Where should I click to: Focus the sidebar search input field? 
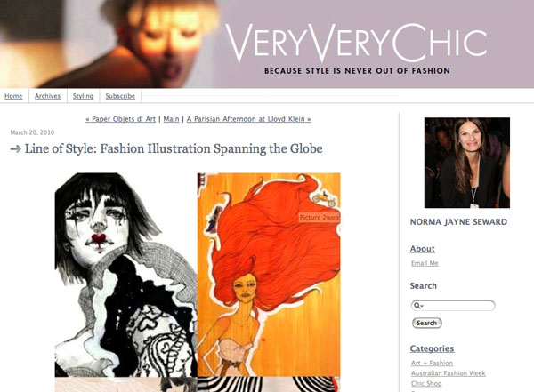pyautogui.click(x=453, y=306)
